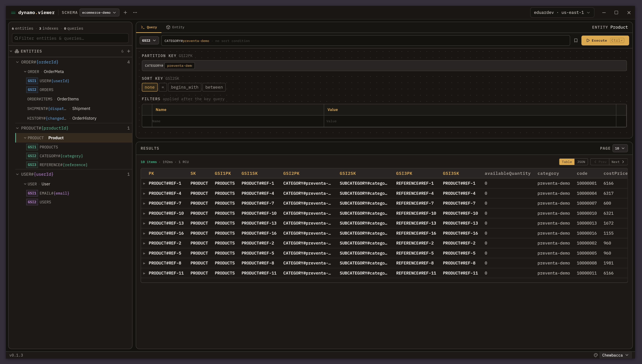Switch results view to Table
642x364 pixels.
pyautogui.click(x=567, y=162)
